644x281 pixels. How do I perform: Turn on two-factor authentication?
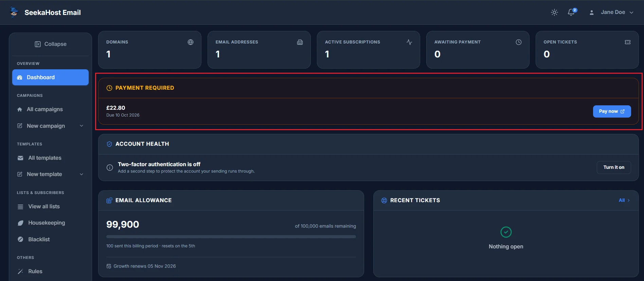[614, 168]
